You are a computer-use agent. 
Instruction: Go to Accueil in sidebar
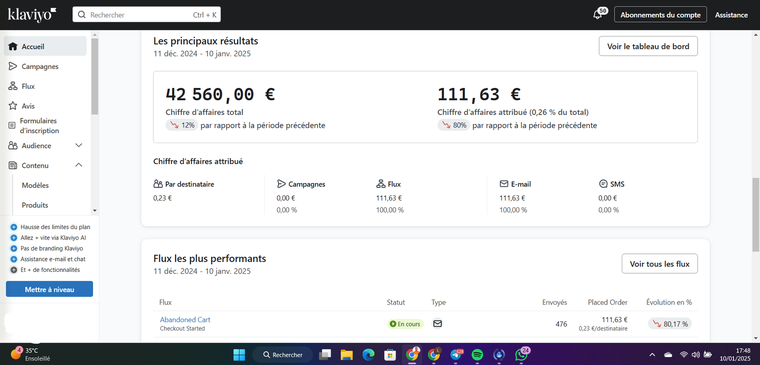tap(46, 47)
